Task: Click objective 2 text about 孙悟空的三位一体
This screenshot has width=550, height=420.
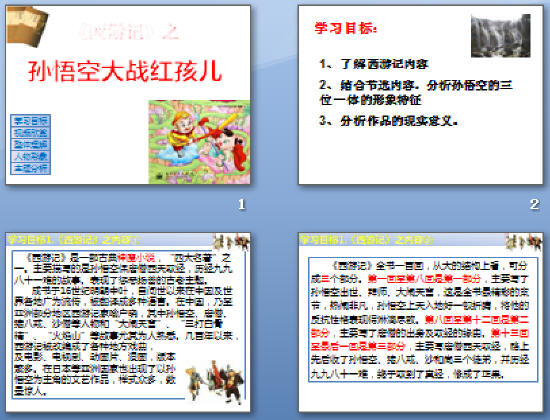Action: [416, 92]
